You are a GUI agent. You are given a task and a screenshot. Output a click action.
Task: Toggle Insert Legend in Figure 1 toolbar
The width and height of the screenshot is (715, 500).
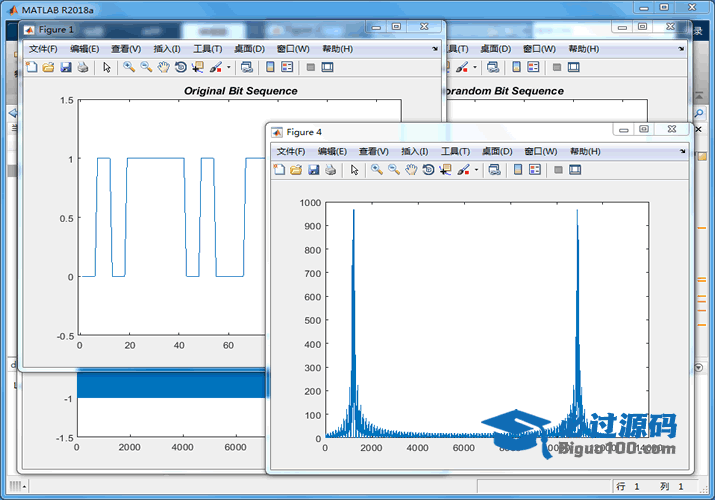(287, 68)
